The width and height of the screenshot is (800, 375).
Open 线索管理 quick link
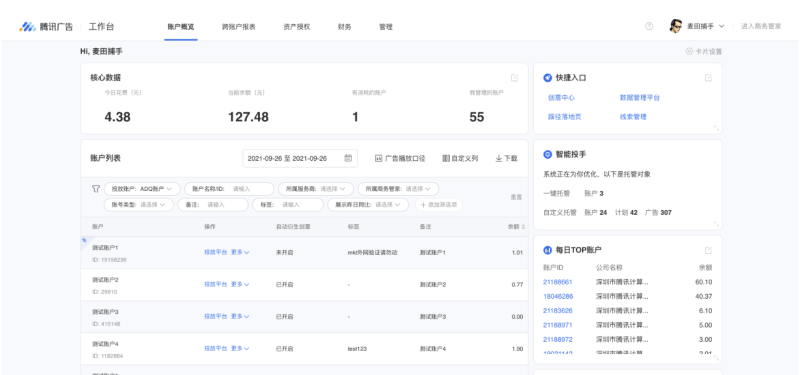point(633,117)
